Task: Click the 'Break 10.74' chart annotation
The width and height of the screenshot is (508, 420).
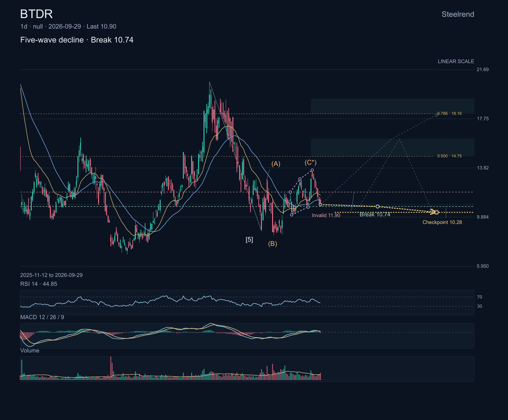Action: coord(375,215)
